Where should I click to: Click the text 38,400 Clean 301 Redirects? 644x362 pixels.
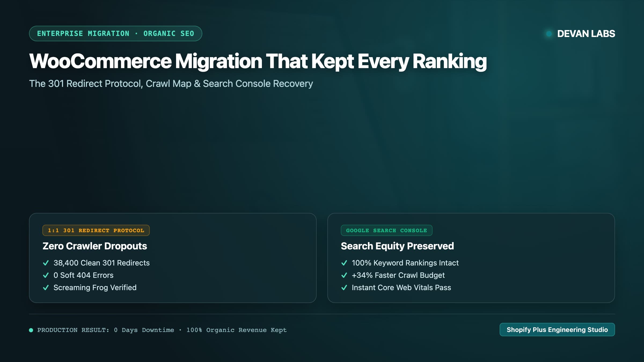(x=101, y=263)
